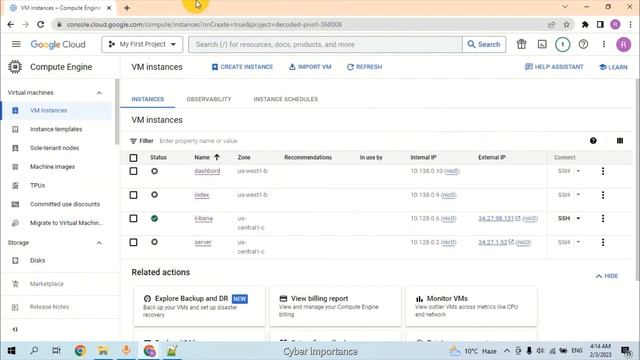Select all instances with header checkbox
The height and width of the screenshot is (360, 640).
coord(133,158)
